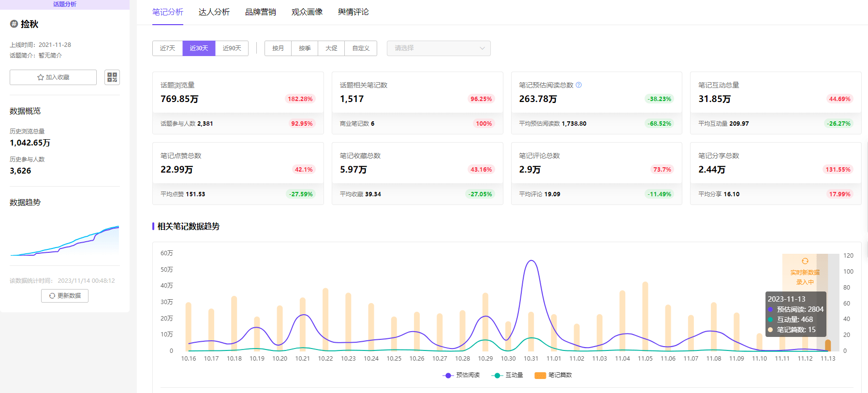Viewport: 868px width, 393px height.
Task: Select the 按季 period option
Action: [x=305, y=48]
